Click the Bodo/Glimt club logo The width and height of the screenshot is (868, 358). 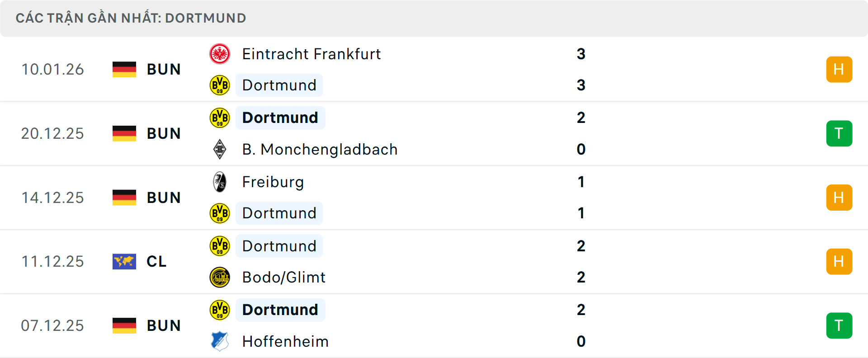pos(220,277)
